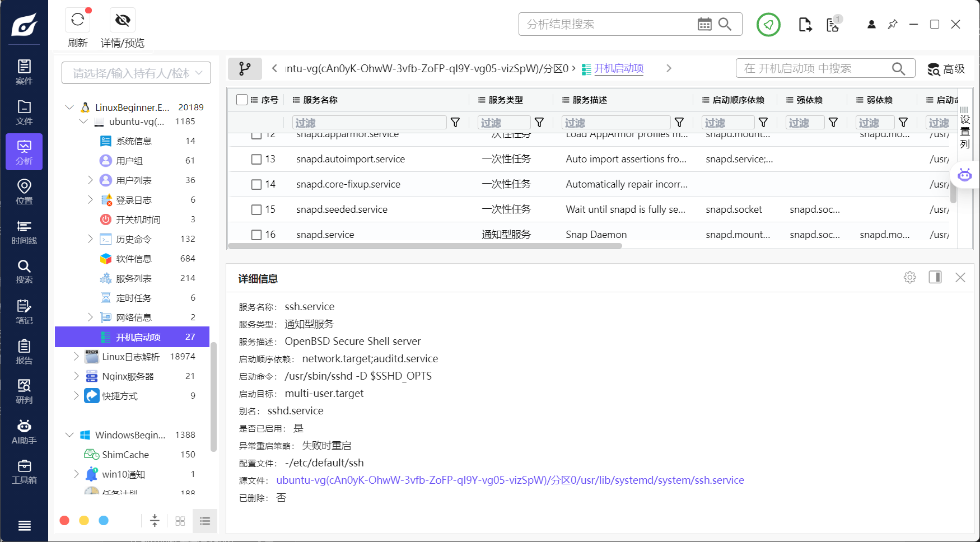
Task: Collapse the LinuxBeginner.E... tree node
Action: pyautogui.click(x=69, y=107)
